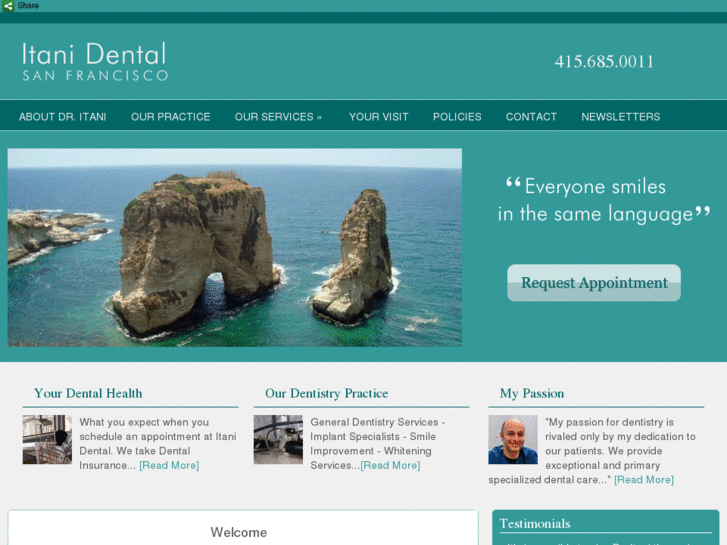Click the Testimonials panel heading

[x=535, y=524]
